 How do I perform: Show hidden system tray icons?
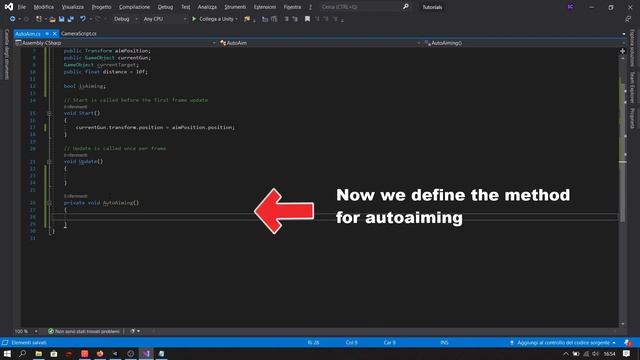click(x=566, y=353)
